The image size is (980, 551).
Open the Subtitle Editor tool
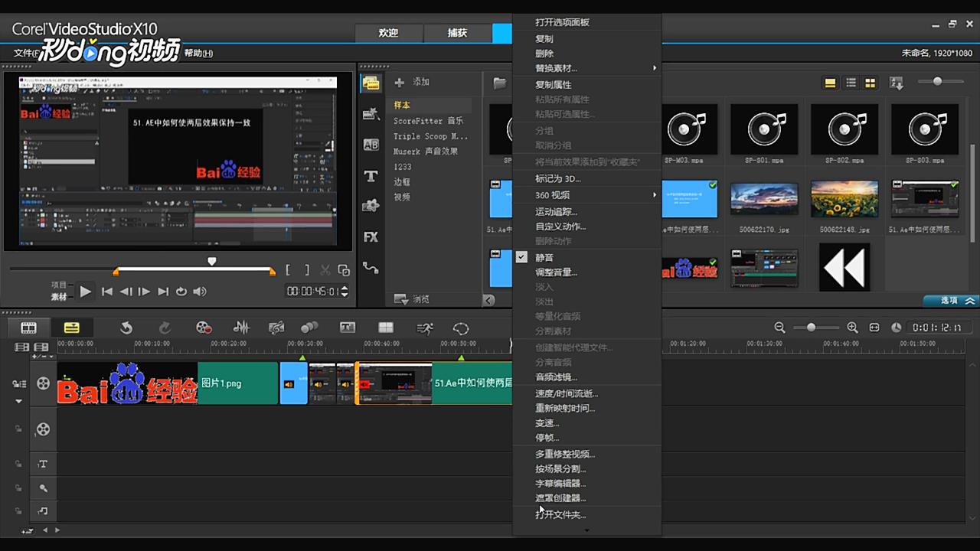(x=348, y=328)
